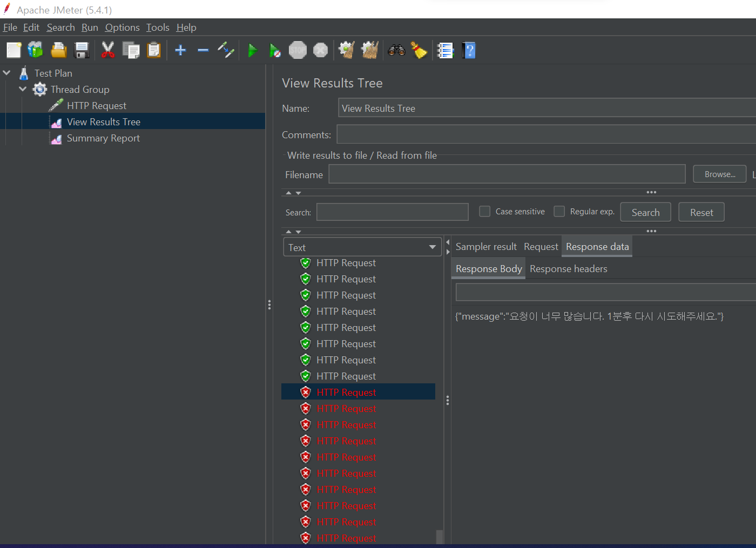Click the New test plan icon
Screen dimensions: 756x548
(13, 50)
